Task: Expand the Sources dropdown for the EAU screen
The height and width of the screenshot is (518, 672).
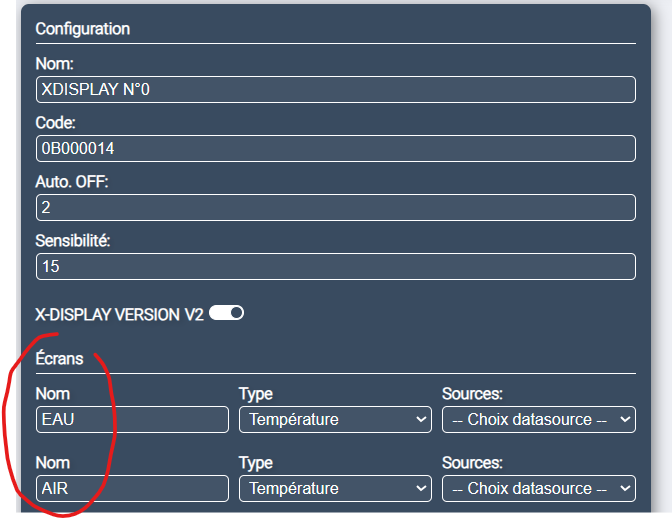Action: [x=538, y=420]
